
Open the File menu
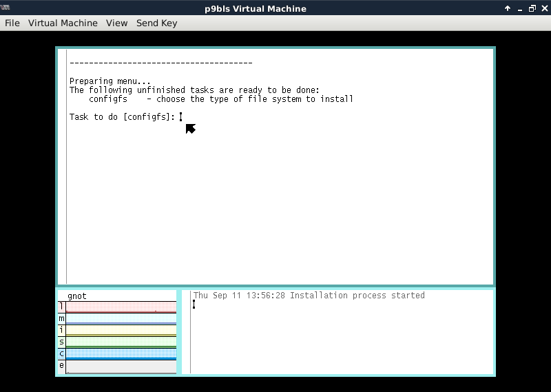click(x=12, y=23)
